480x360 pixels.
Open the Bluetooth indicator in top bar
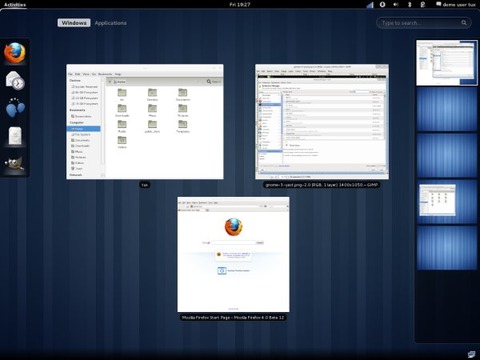(x=410, y=4)
